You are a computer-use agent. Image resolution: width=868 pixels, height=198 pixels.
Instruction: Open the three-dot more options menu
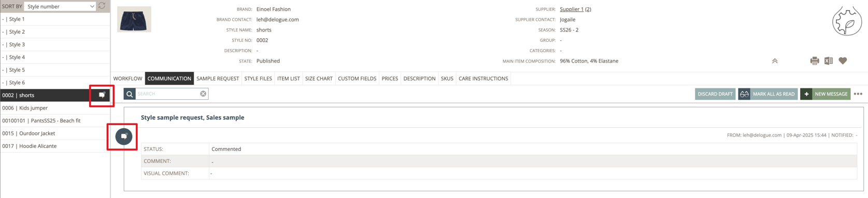click(858, 94)
